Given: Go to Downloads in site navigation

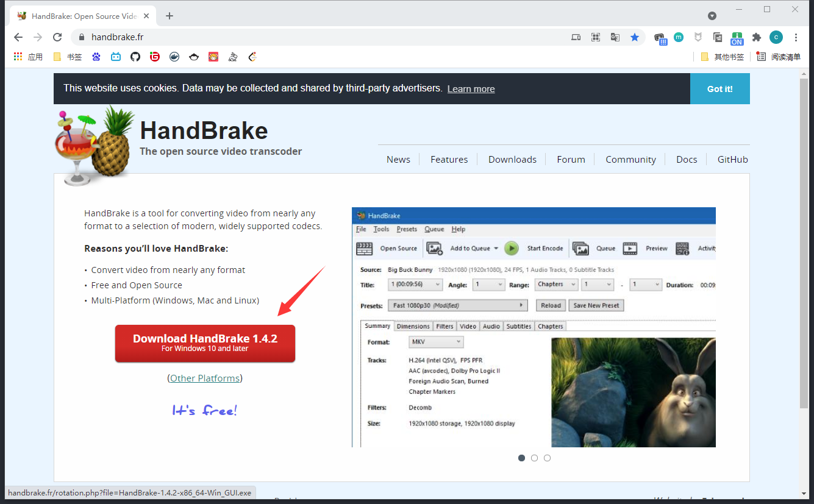Looking at the screenshot, I should [512, 159].
